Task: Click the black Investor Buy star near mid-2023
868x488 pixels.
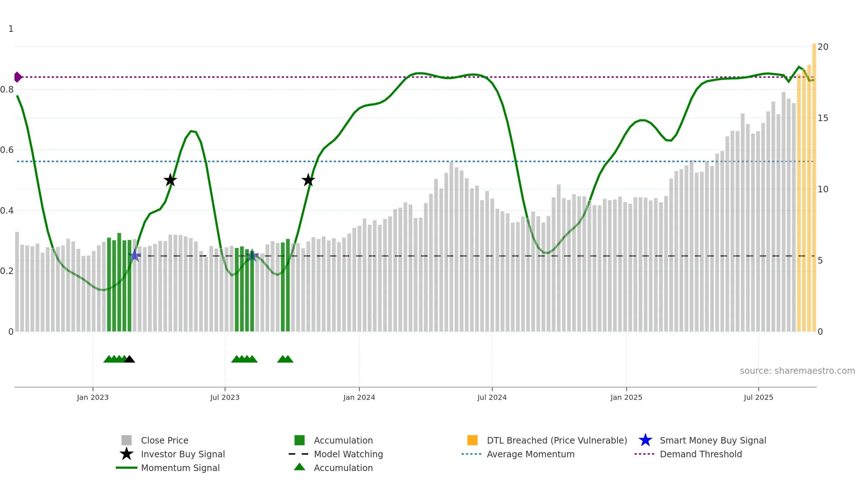Action: (x=170, y=180)
